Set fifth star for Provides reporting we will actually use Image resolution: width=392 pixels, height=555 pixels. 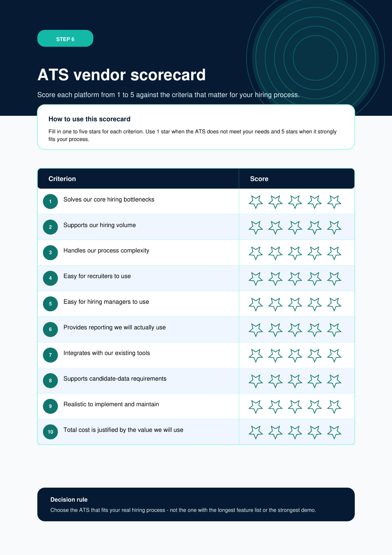coord(334,330)
